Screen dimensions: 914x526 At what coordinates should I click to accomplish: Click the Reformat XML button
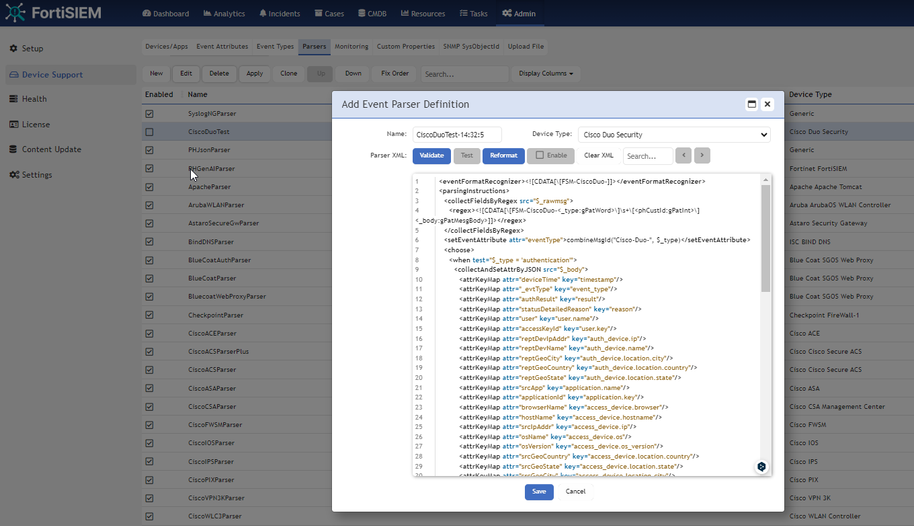tap(503, 156)
